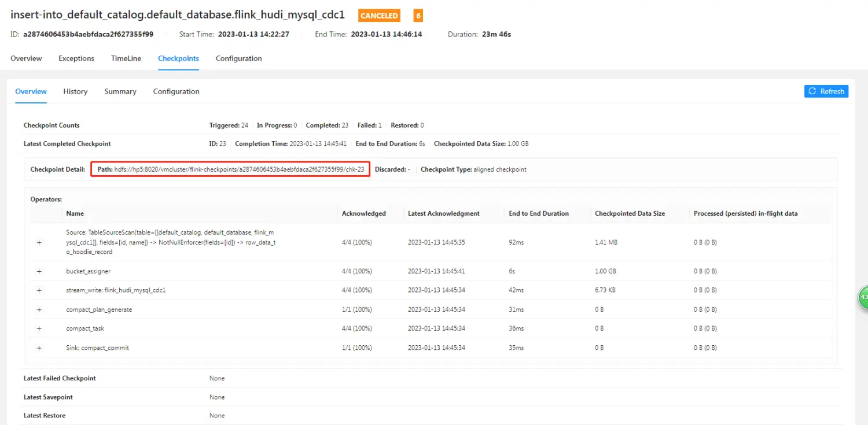Click the Acknowledged column header
868x425 pixels.
(x=364, y=213)
